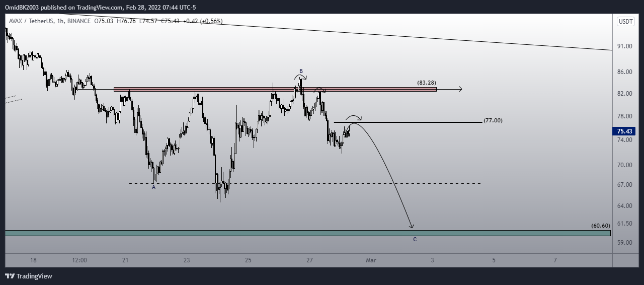This screenshot has width=644, height=285.
Task: Click the dashed horizontal line near 67.00
Action: point(305,183)
